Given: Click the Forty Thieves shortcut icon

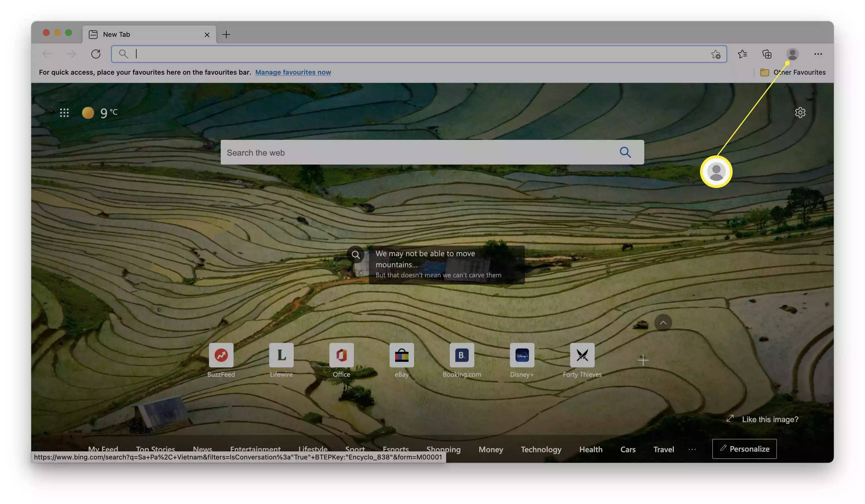Looking at the screenshot, I should coord(582,354).
